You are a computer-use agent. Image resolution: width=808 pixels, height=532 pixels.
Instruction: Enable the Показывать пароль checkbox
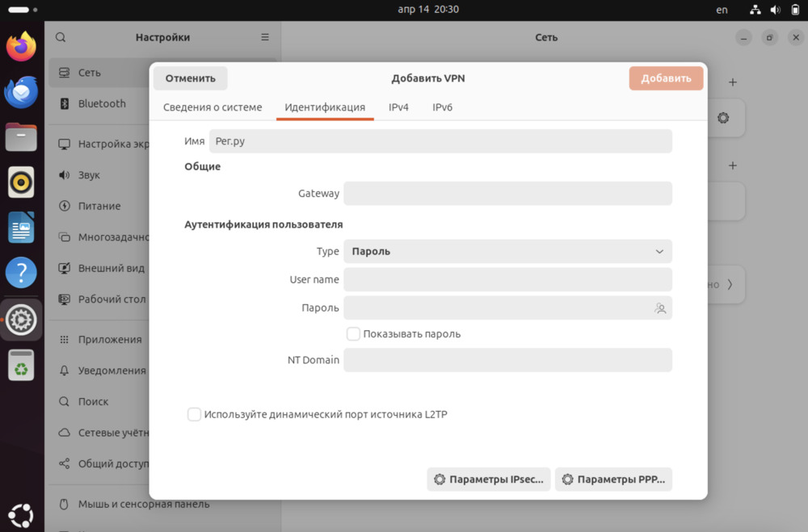click(x=353, y=333)
